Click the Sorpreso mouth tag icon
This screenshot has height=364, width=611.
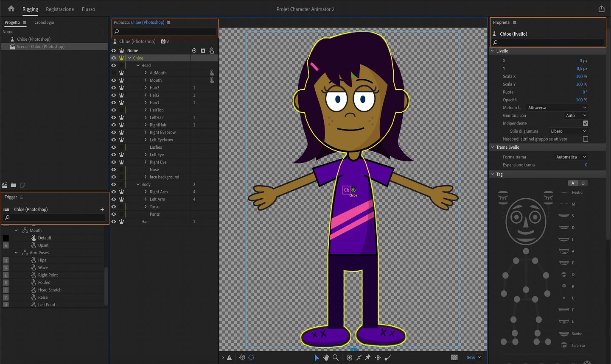point(564,345)
